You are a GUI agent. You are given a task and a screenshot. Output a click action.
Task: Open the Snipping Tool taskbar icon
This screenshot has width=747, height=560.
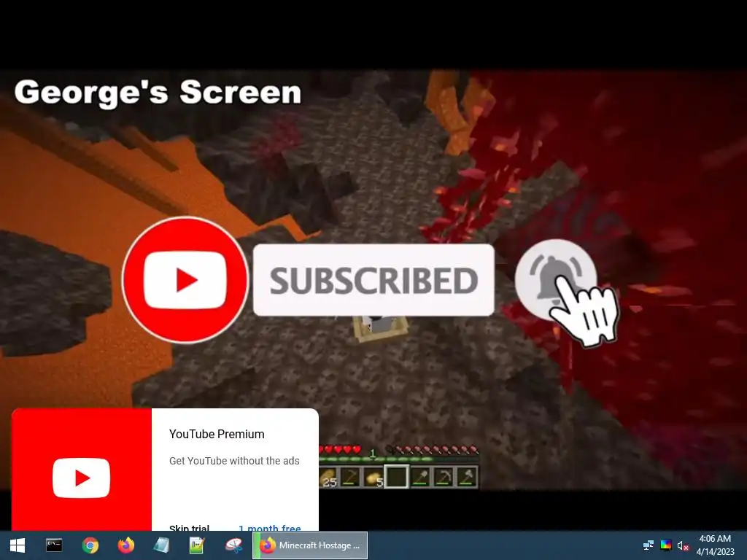tap(233, 545)
